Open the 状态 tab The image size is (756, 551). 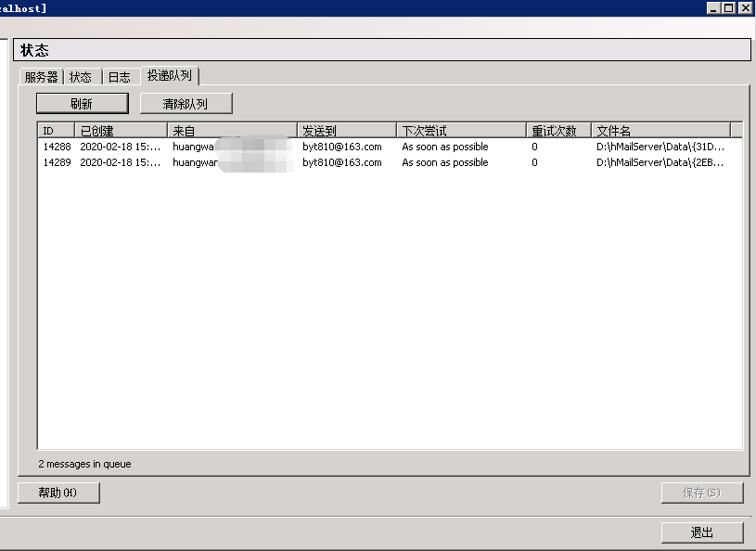click(x=81, y=77)
